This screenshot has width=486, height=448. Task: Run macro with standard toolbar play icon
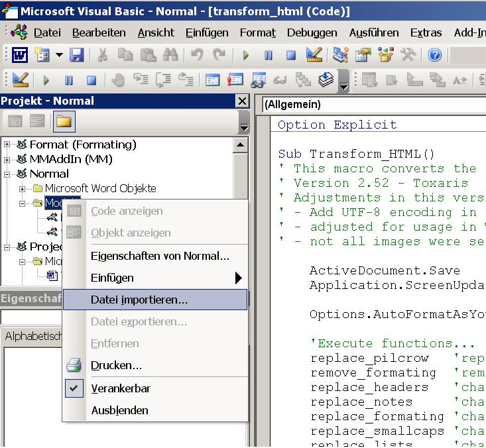[x=246, y=56]
